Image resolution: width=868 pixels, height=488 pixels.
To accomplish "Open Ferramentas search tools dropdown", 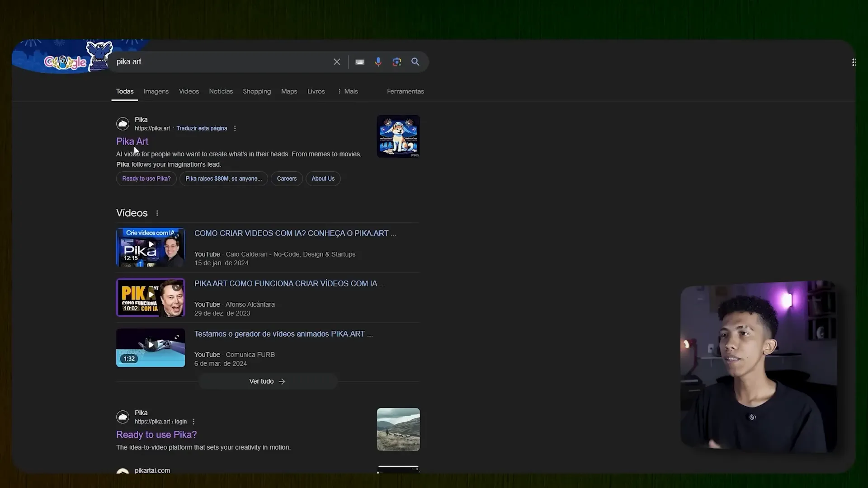I will tap(406, 90).
